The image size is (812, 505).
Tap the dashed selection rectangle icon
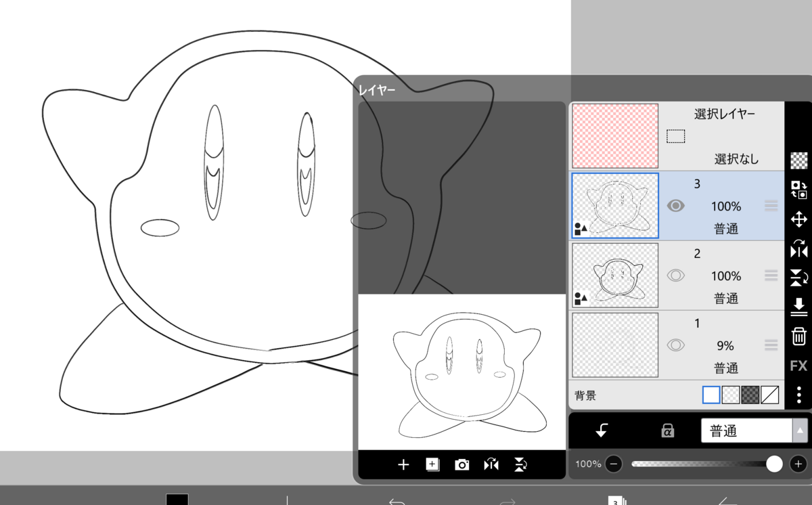click(x=676, y=137)
